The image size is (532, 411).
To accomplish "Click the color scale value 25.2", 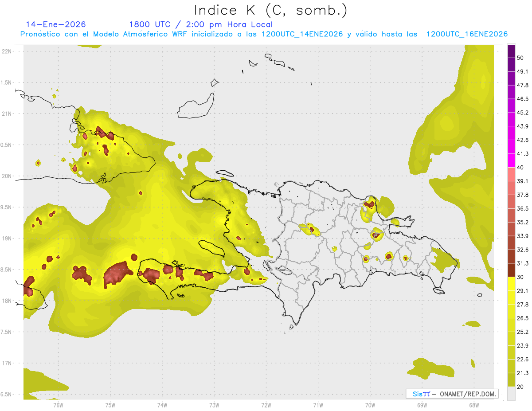I will (523, 332).
